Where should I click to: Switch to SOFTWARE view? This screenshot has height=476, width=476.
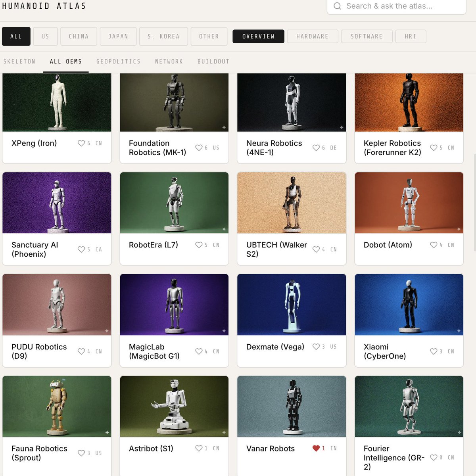pyautogui.click(x=367, y=36)
